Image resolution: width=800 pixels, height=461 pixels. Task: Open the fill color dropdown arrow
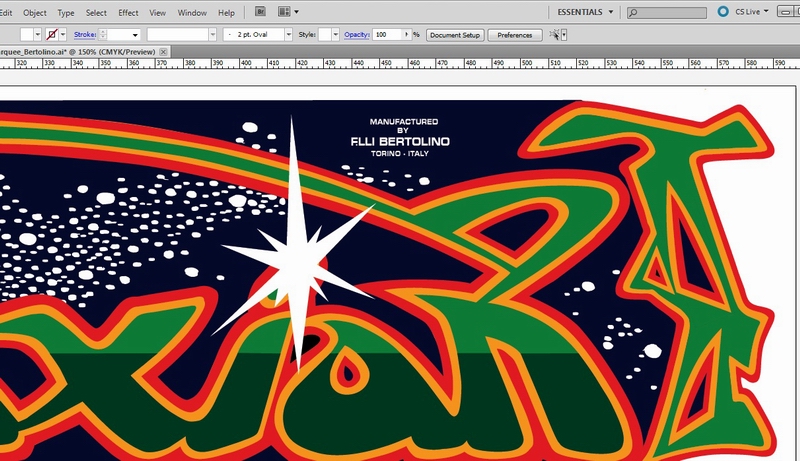click(37, 35)
